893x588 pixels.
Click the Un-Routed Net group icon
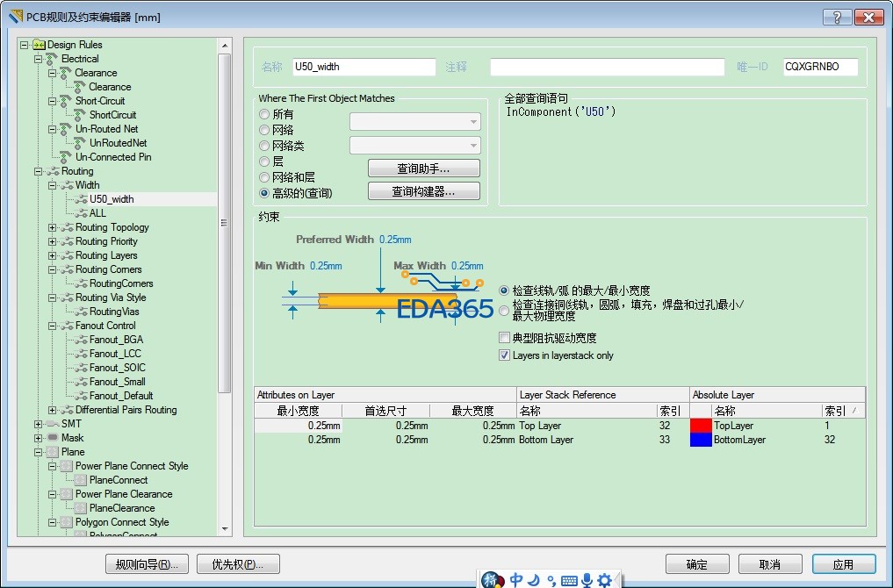[66, 129]
